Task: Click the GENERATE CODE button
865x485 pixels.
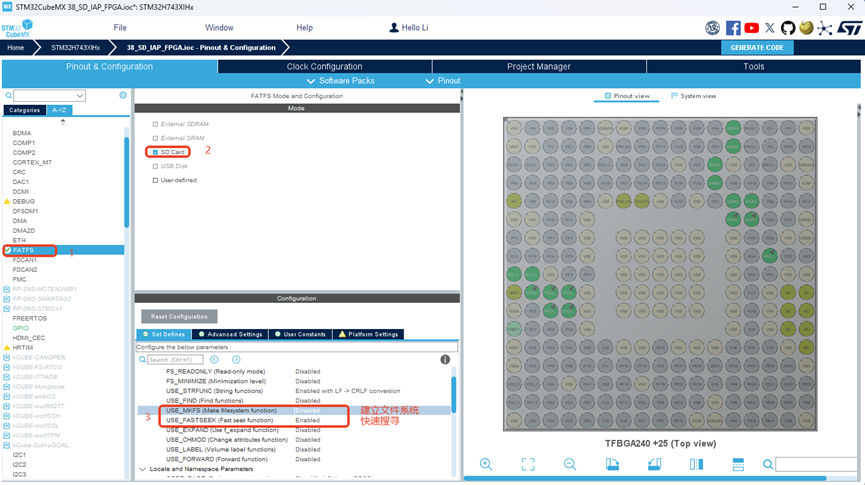Action: (x=757, y=48)
